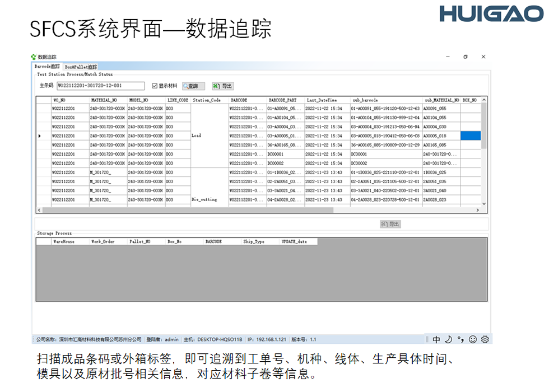The width and height of the screenshot is (549, 392).
Task: Toggle the punctuation mode icon in the status bar
Action: click(459, 338)
